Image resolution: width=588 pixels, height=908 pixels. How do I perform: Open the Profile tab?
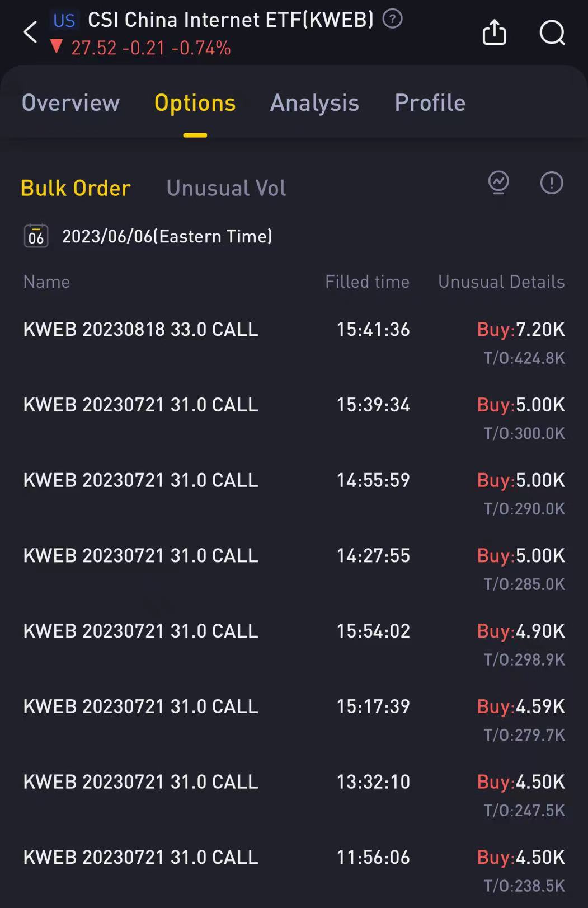pos(430,103)
